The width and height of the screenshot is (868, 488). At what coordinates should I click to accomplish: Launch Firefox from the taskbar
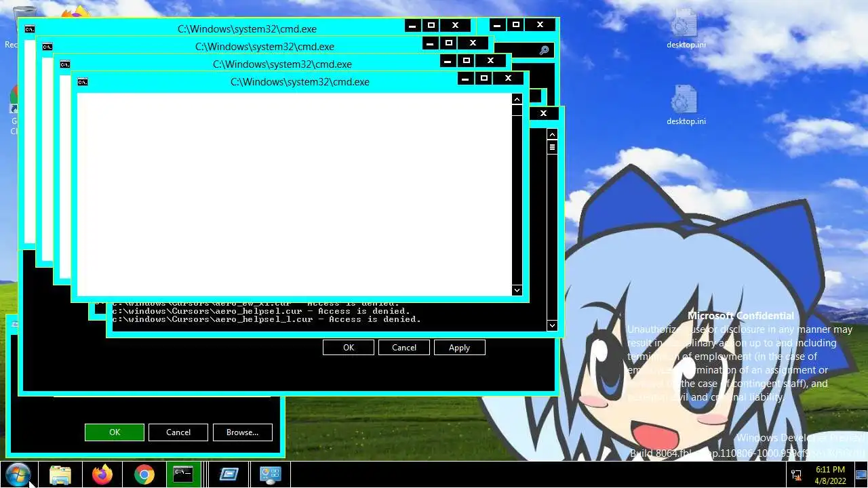pos(102,474)
